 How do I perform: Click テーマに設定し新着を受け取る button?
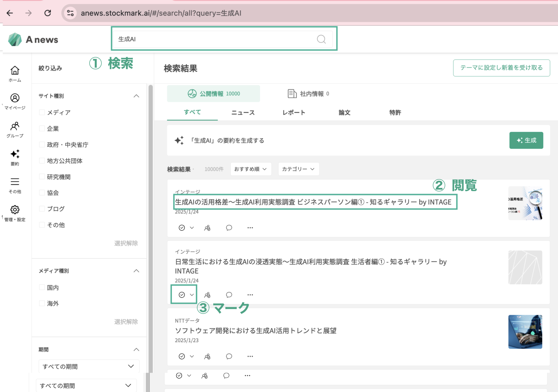[x=501, y=68]
